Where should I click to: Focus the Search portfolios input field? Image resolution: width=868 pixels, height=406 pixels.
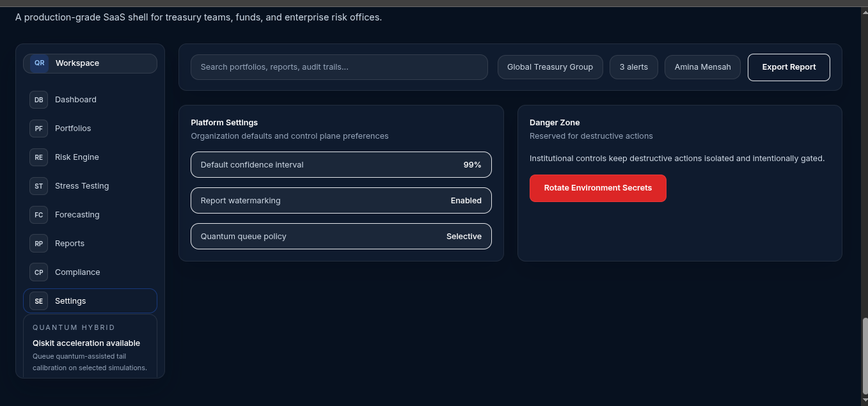[339, 67]
